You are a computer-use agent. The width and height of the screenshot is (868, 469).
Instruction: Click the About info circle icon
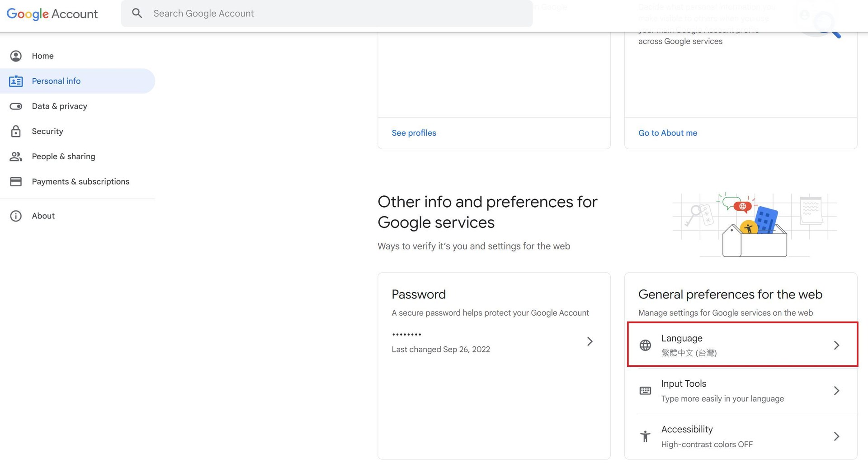tap(16, 216)
